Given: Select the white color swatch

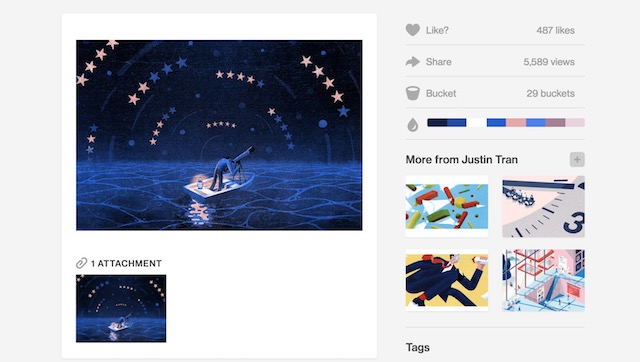Looking at the screenshot, I should click(476, 122).
